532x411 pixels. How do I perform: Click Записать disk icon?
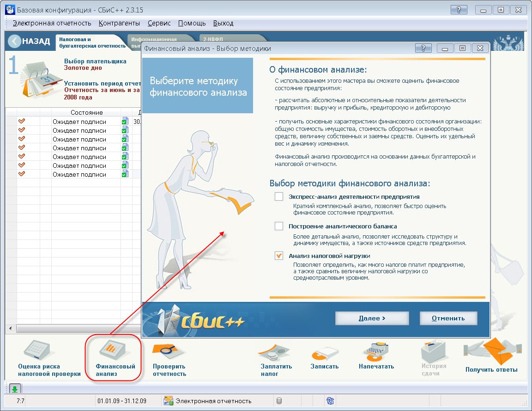coord(325,354)
